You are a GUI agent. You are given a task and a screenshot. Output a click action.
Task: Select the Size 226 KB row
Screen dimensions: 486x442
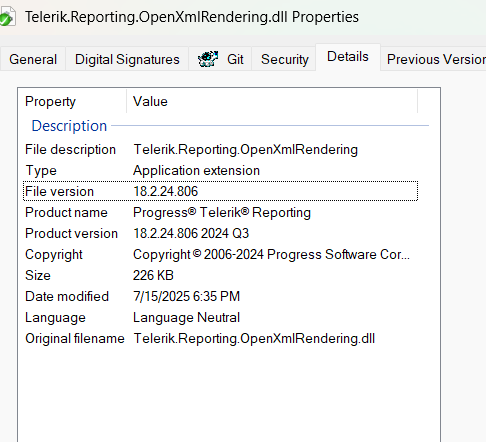tap(220, 275)
